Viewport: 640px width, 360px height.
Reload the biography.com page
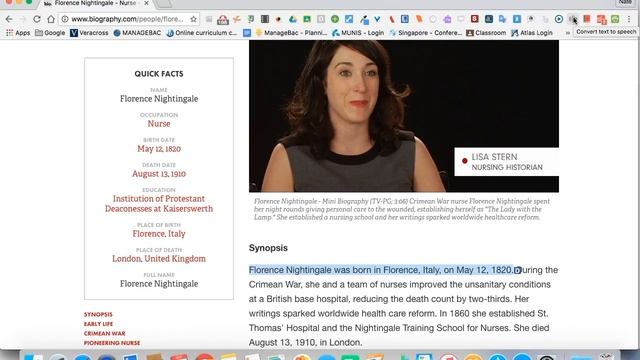(x=37, y=19)
